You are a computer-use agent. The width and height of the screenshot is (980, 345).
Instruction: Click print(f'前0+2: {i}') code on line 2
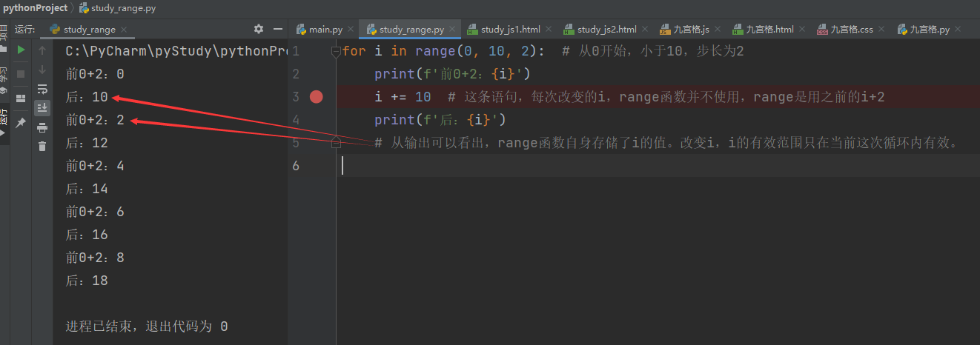453,74
